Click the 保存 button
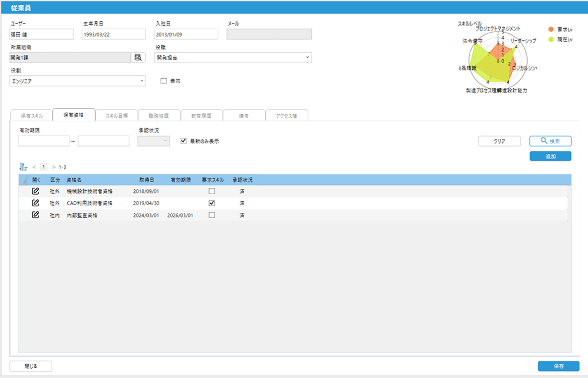 558,366
